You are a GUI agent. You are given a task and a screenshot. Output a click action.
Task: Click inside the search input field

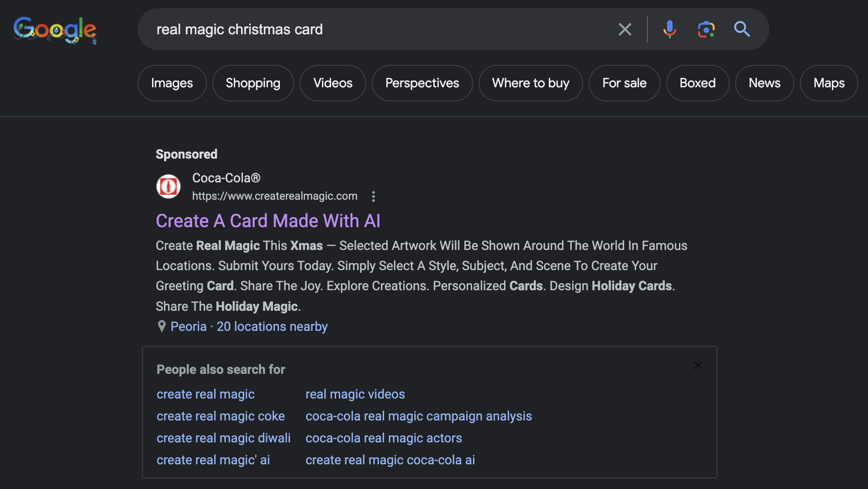pos(365,29)
